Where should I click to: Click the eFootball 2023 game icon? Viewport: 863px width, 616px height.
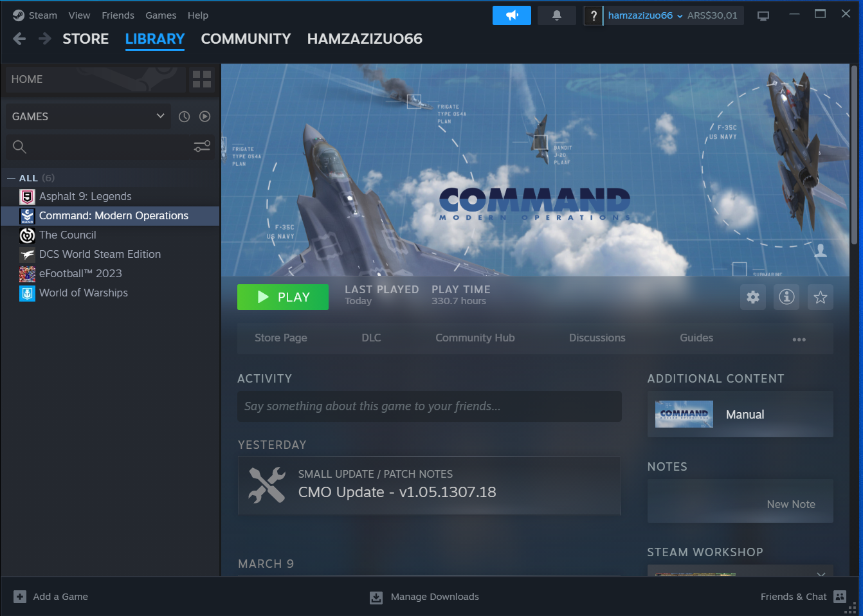(x=27, y=274)
